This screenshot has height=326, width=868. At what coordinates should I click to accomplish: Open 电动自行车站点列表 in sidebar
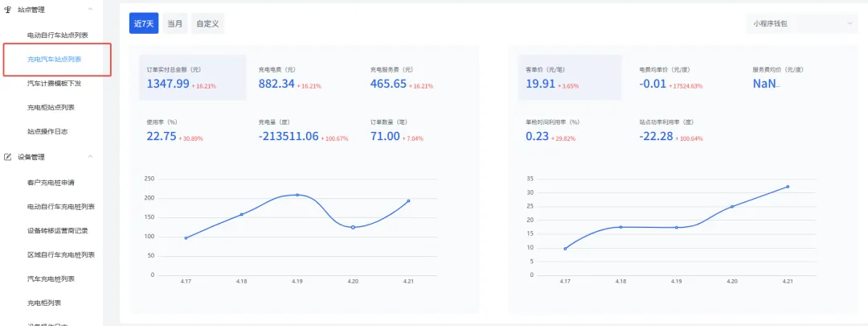click(x=57, y=35)
